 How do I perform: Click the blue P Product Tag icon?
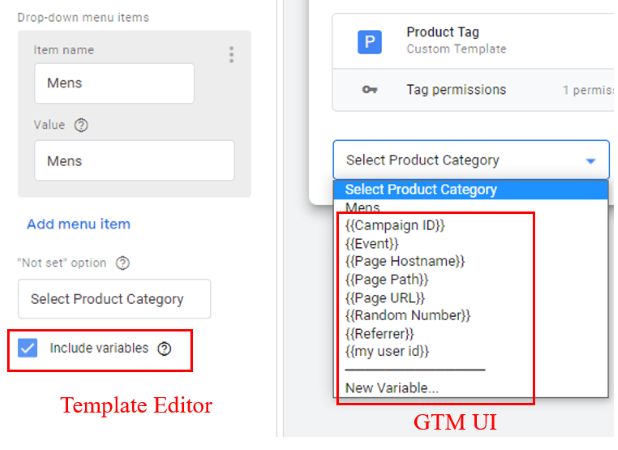(369, 42)
